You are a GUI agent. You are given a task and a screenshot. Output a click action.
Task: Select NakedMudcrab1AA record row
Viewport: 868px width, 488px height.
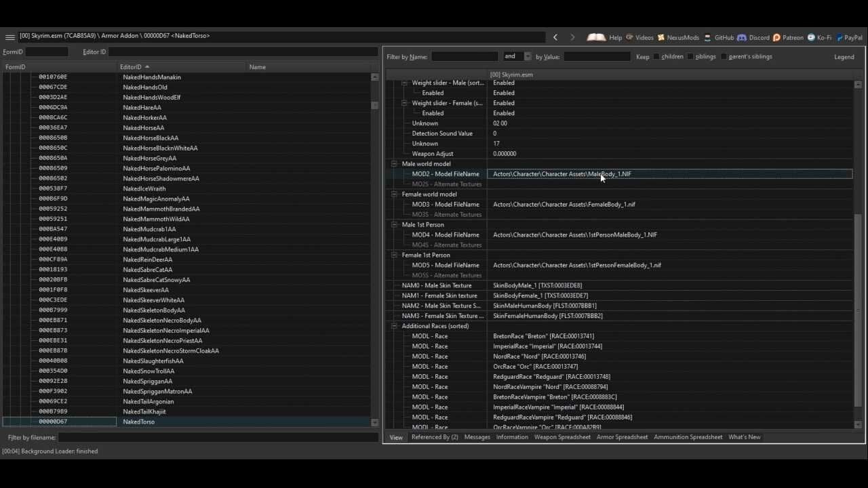coord(186,229)
